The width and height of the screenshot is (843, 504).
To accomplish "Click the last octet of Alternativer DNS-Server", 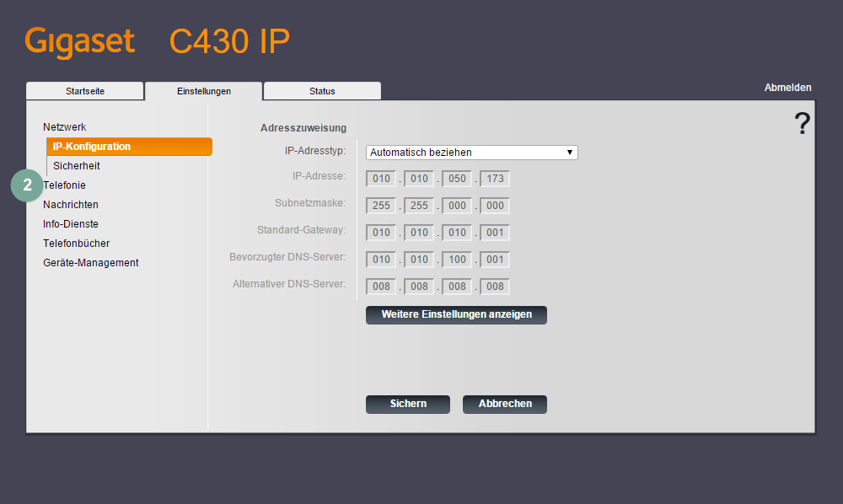I will pyautogui.click(x=495, y=287).
